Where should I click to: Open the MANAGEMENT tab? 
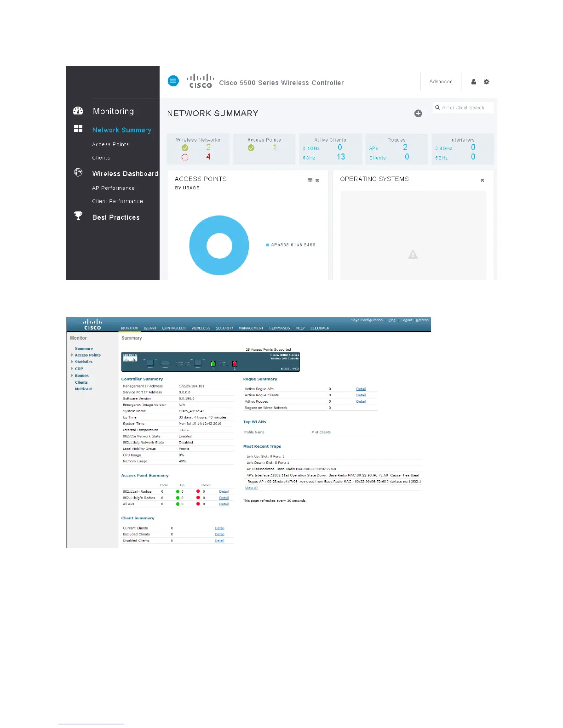[x=251, y=328]
